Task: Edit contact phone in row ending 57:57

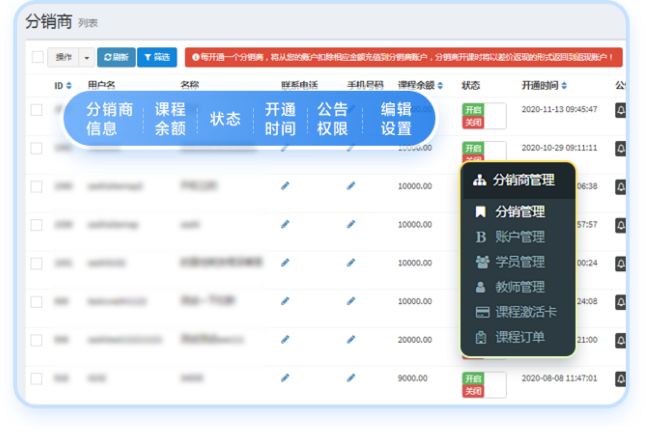Action: tap(285, 224)
